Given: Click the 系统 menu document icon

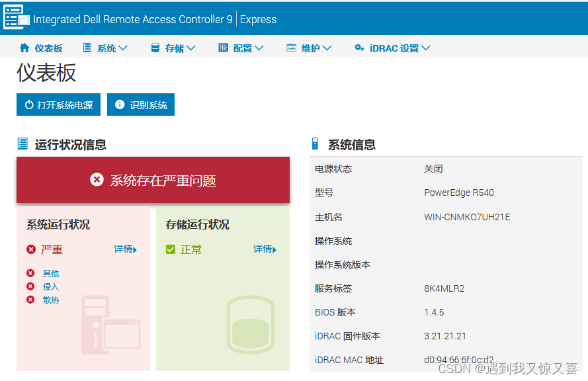Looking at the screenshot, I should [x=87, y=48].
